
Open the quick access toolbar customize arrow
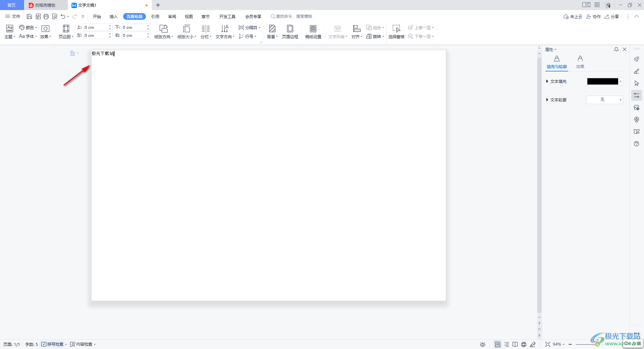(x=83, y=16)
